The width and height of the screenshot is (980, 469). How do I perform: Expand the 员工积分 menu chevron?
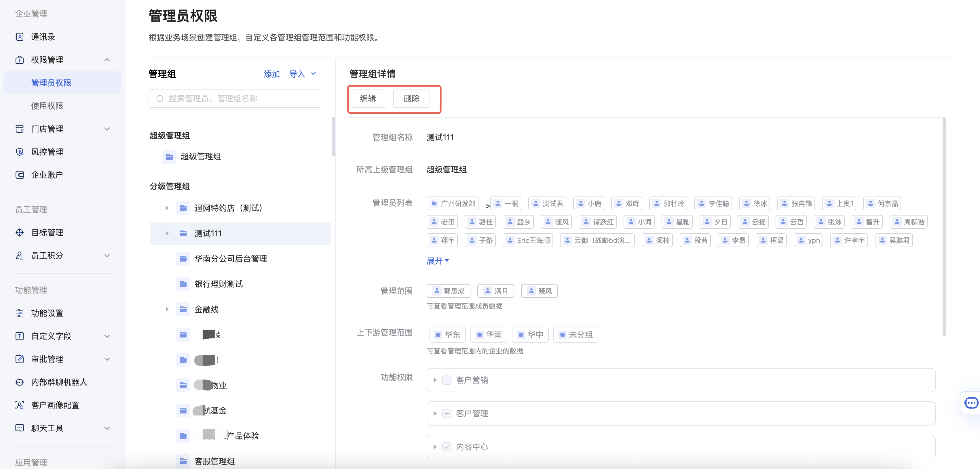pyautogui.click(x=107, y=256)
